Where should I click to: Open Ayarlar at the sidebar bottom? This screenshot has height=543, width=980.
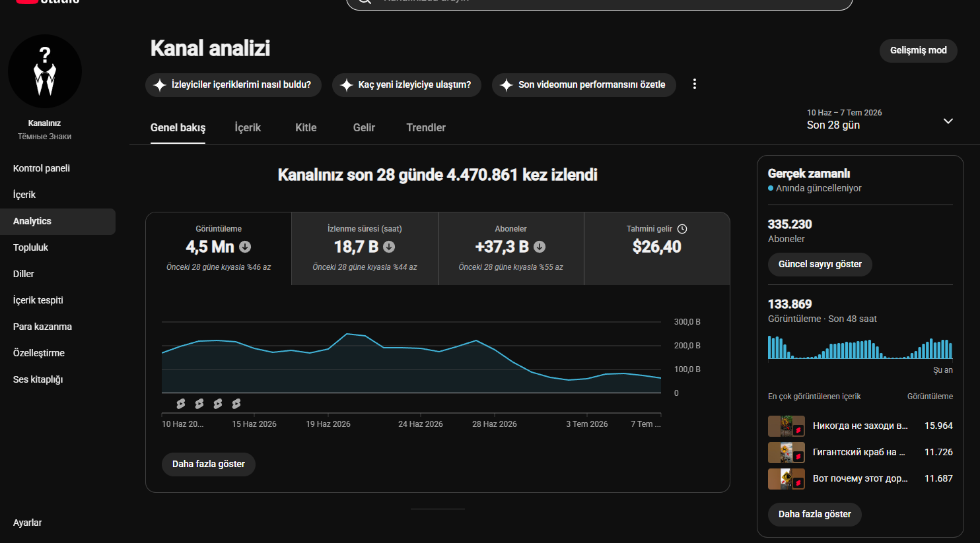coord(57,523)
